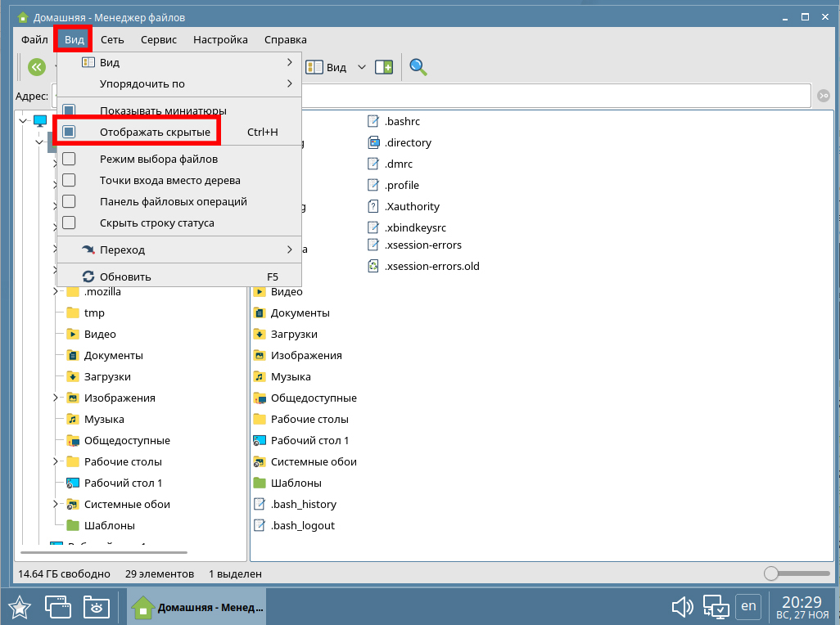Open the star start menu

click(x=20, y=607)
